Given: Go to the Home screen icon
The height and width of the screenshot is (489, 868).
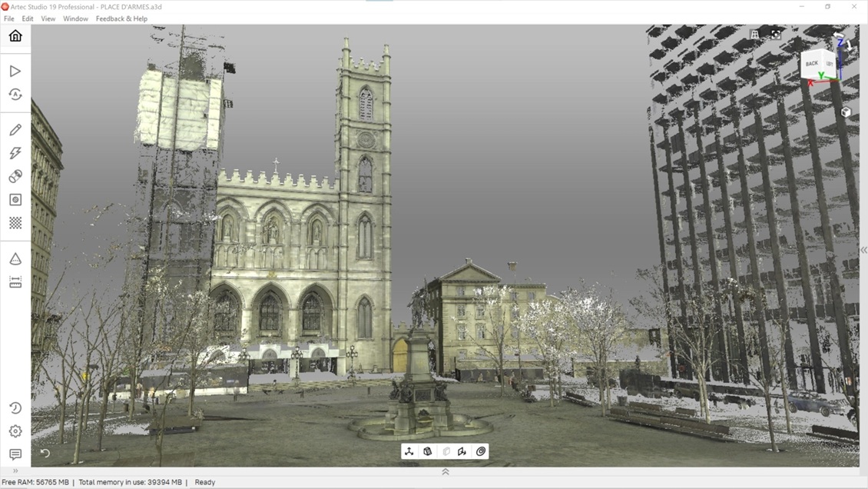Looking at the screenshot, I should (15, 36).
